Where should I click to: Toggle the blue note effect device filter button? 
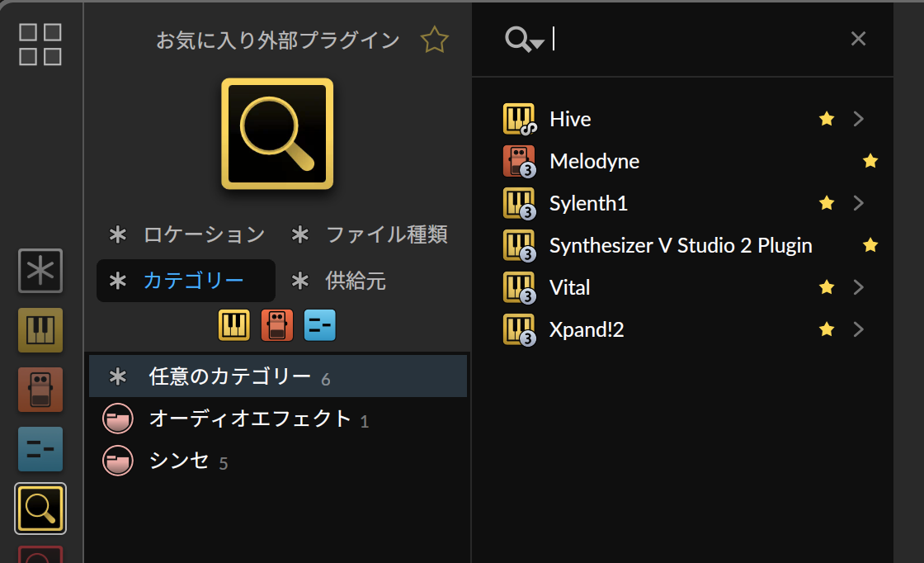320,324
